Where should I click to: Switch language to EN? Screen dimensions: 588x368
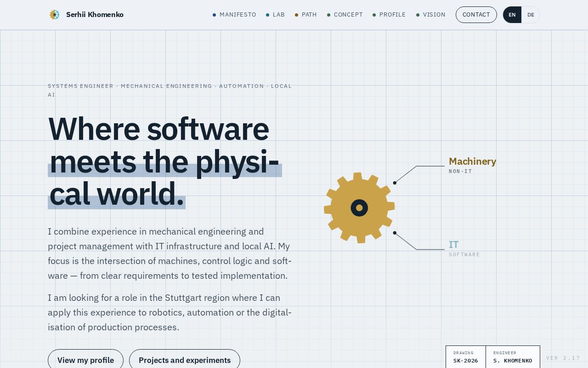(x=512, y=15)
